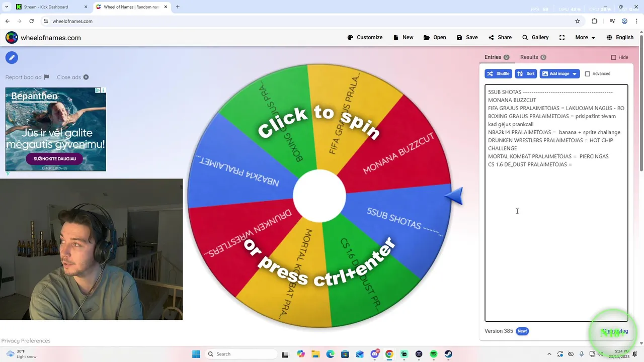Image resolution: width=644 pixels, height=362 pixels.
Task: Switch to the Entries tab
Action: 497,57
